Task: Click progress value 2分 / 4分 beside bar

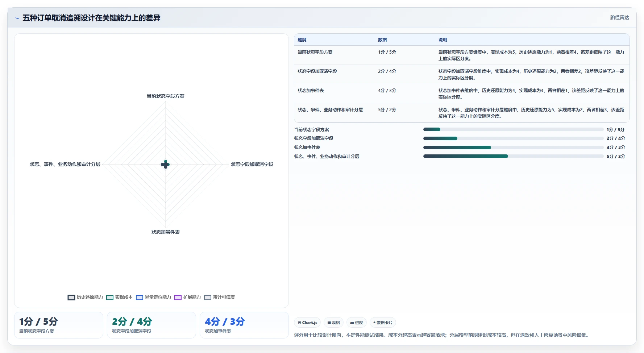Action: tap(616, 138)
